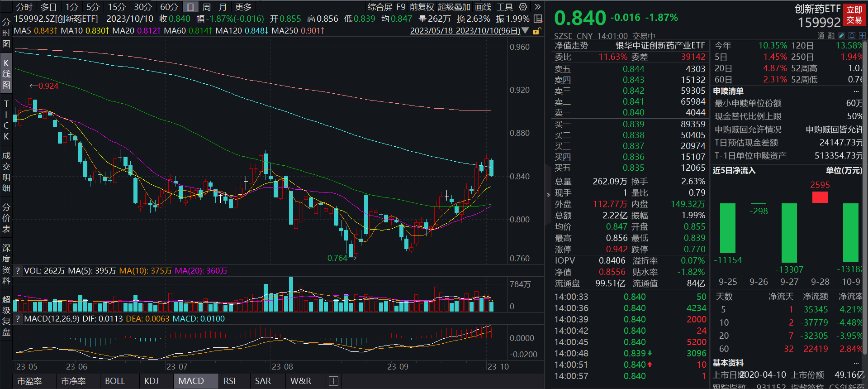This screenshot has height=389, width=868.
Task: Select K线图 in the left sidebar
Action: 6,74
